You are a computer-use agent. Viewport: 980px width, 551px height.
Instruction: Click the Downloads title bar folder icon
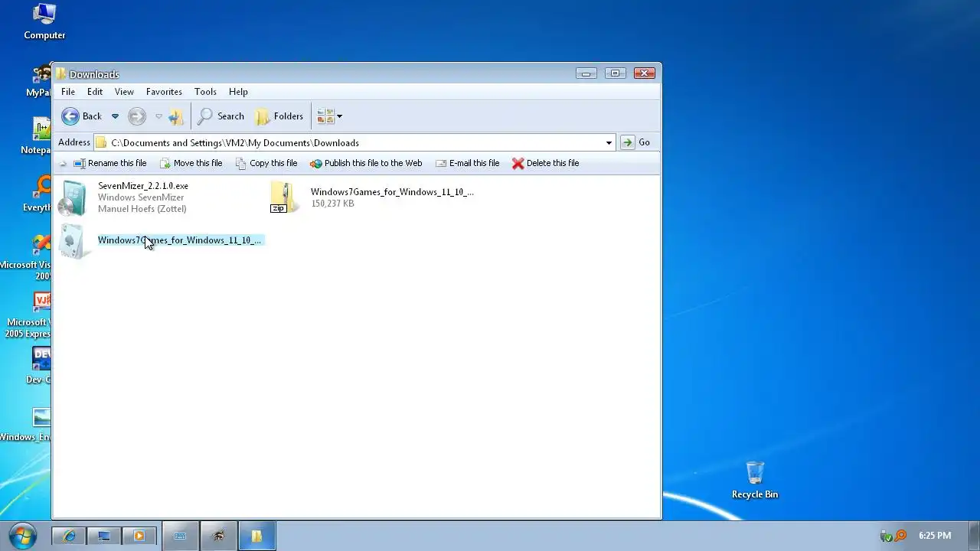[x=61, y=74]
